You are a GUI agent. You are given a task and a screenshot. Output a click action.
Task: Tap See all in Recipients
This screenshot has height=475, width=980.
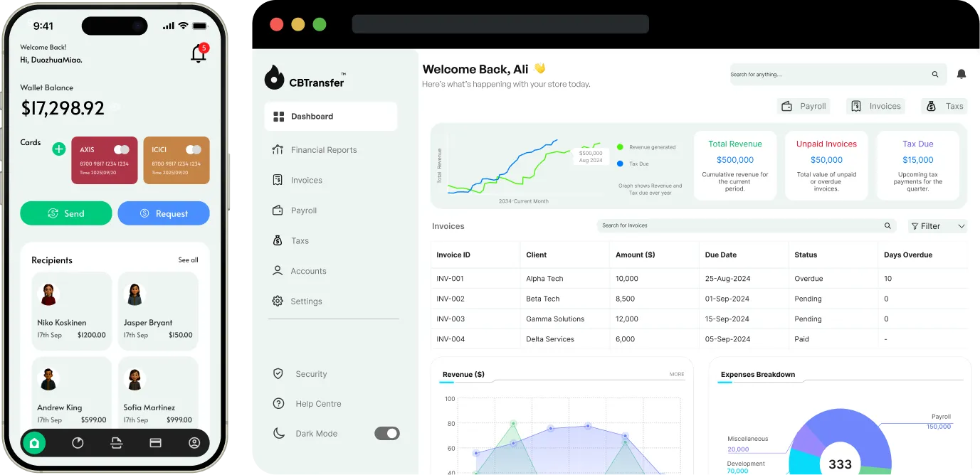tap(189, 260)
